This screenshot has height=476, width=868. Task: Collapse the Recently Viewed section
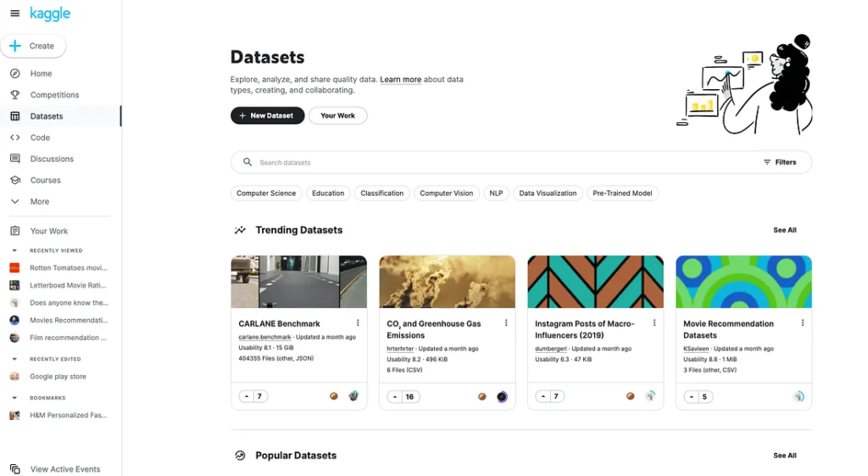[14, 250]
